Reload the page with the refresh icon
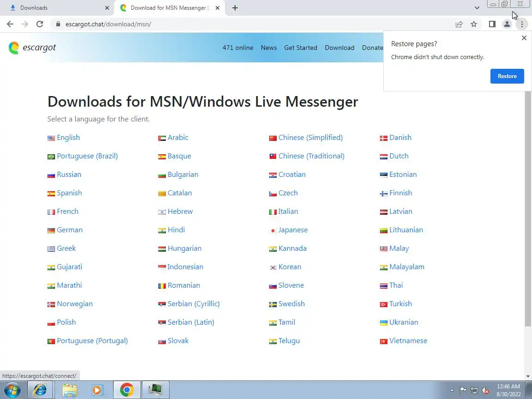Viewport: 532px width, 399px height. click(40, 24)
